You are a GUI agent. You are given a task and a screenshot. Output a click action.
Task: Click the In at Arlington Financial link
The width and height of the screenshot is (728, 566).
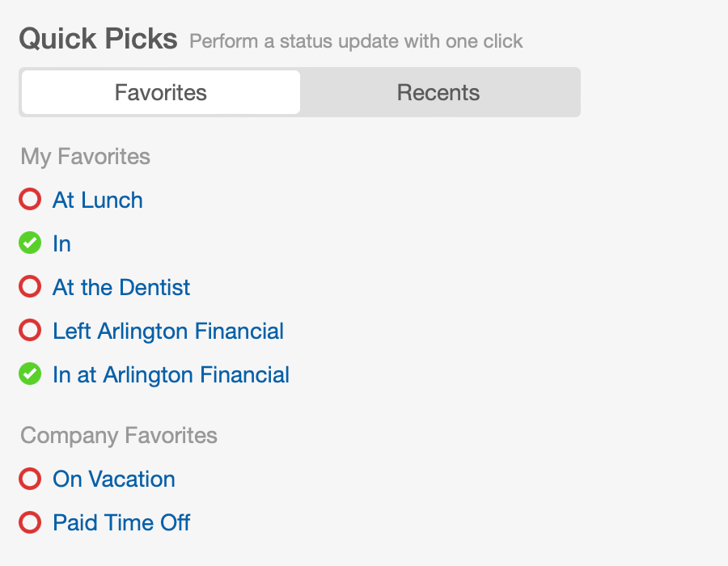click(x=171, y=375)
